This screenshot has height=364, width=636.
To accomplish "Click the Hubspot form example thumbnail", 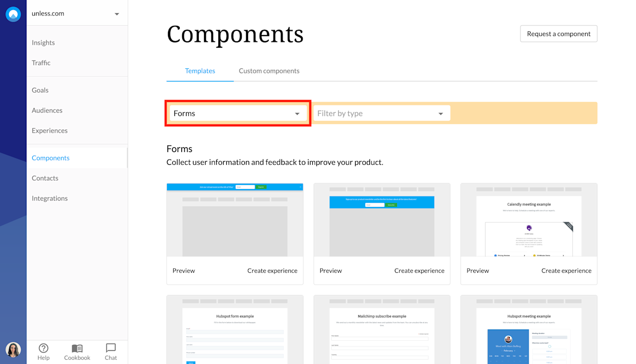I will coord(235,330).
